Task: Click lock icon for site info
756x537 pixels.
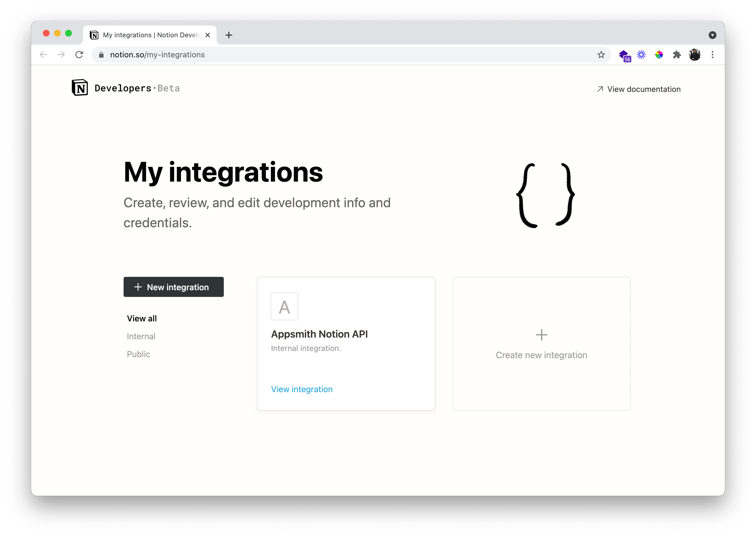Action: click(x=101, y=55)
